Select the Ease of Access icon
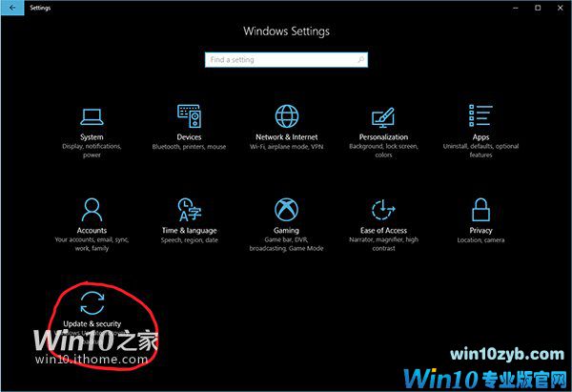The width and height of the screenshot is (572, 392). (x=383, y=209)
